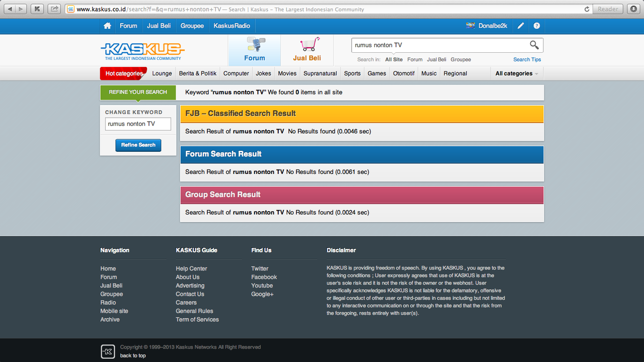
Task: Open KaskusRadio in the top bar
Action: pos(231,26)
